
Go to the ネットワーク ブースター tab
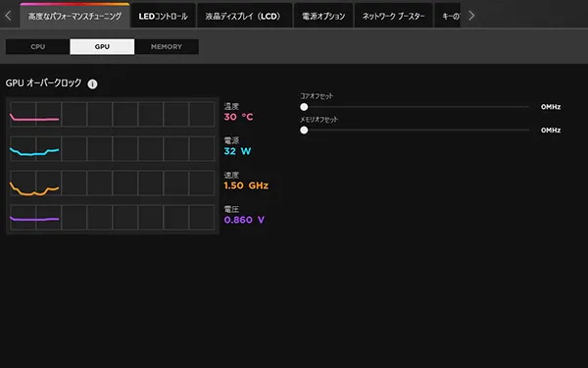(x=393, y=16)
